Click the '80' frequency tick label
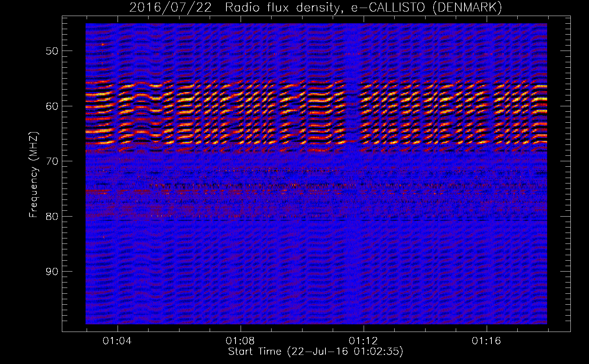This screenshot has height=364, width=589. point(52,217)
